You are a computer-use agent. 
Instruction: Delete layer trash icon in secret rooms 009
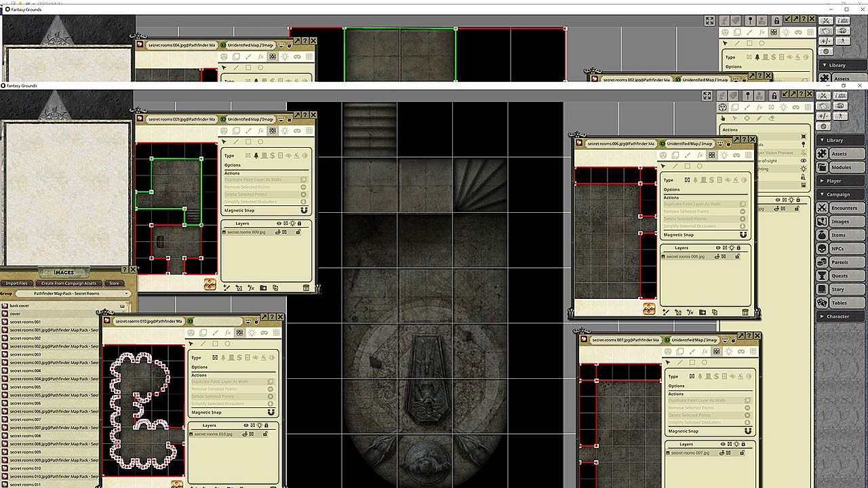click(306, 288)
